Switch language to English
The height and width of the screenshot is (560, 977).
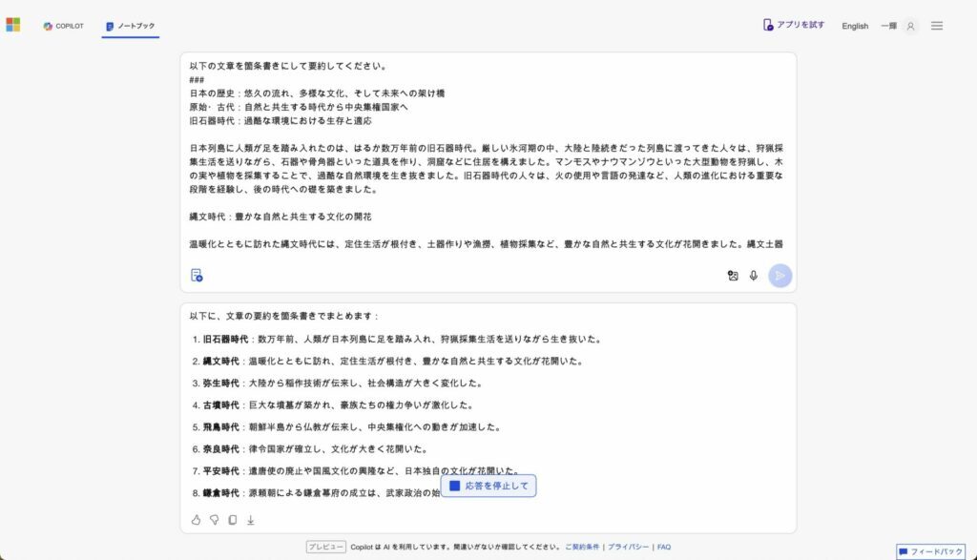tap(855, 26)
